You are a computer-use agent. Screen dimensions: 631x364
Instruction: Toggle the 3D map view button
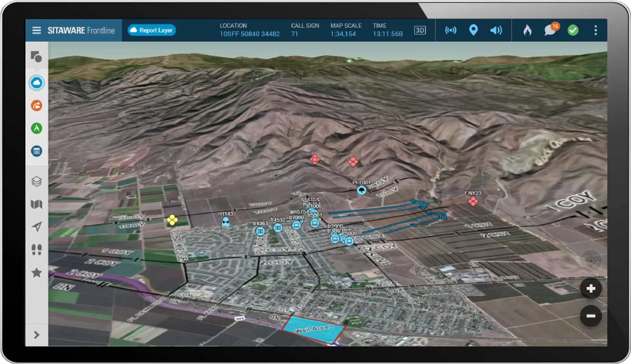coord(419,30)
